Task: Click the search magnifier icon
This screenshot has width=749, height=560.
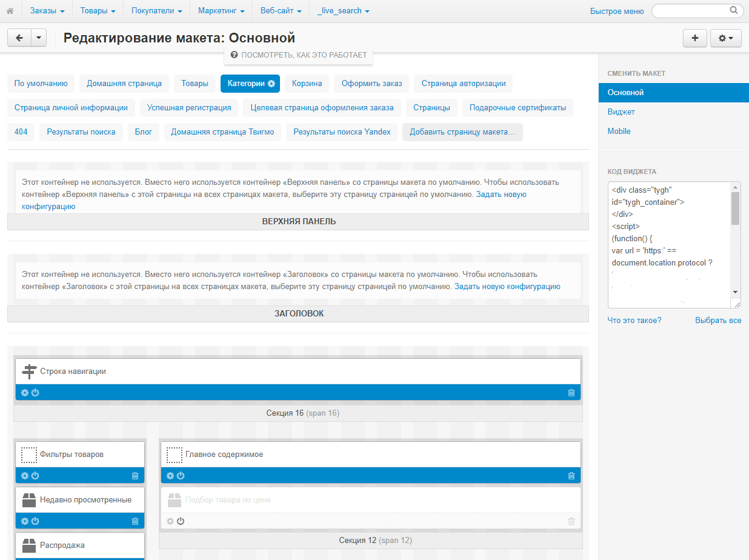Action: pyautogui.click(x=733, y=10)
